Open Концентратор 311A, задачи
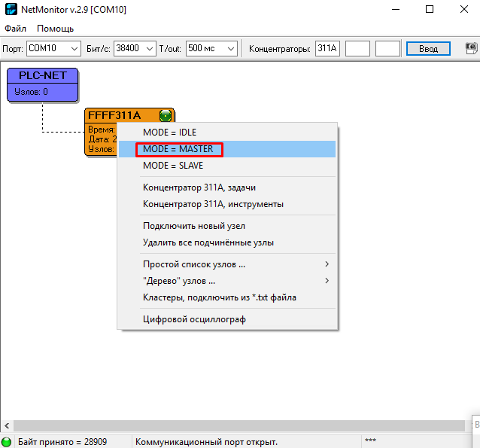The height and width of the screenshot is (448, 480). (x=227, y=187)
